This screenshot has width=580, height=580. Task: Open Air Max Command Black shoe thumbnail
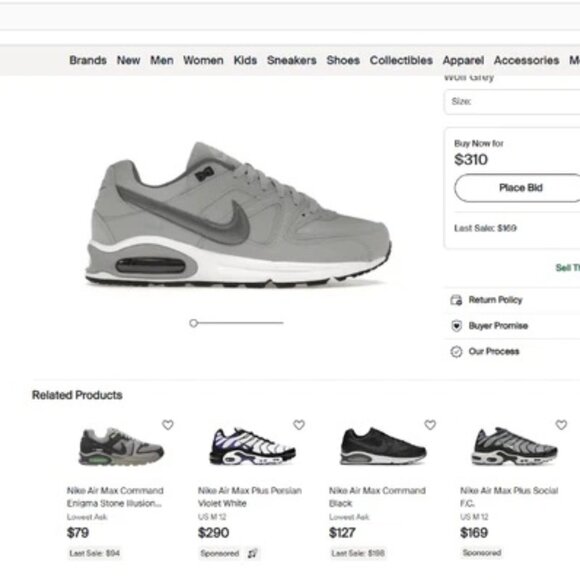point(383,446)
